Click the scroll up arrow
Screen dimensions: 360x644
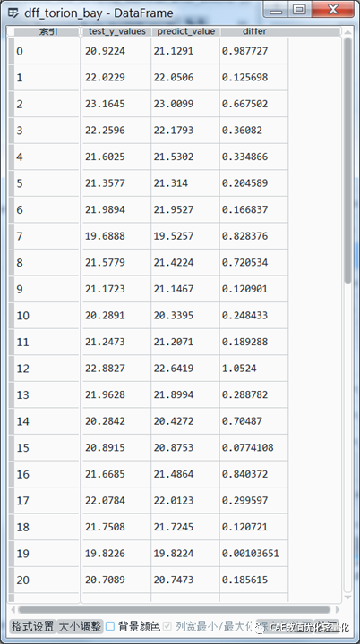tap(347, 32)
